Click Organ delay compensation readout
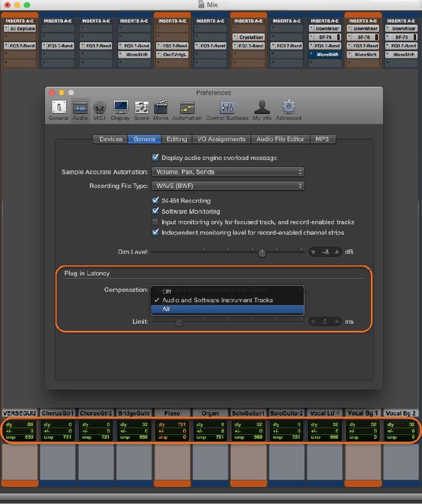Screen dimensions: 422x504 (210, 431)
